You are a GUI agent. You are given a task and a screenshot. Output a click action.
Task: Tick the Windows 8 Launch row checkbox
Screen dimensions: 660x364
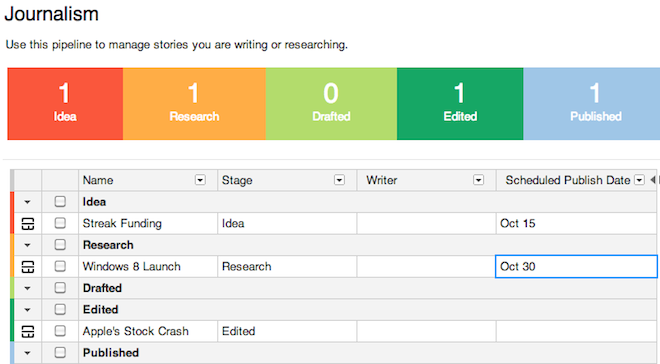point(60,266)
